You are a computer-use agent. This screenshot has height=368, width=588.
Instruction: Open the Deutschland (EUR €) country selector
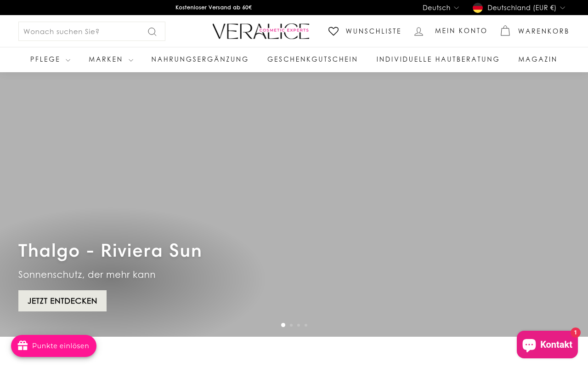point(519,8)
